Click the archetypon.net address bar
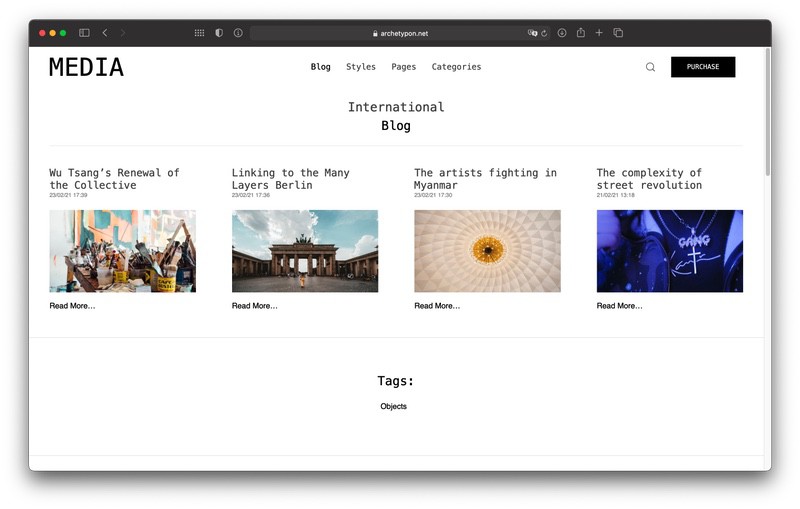 [x=400, y=33]
